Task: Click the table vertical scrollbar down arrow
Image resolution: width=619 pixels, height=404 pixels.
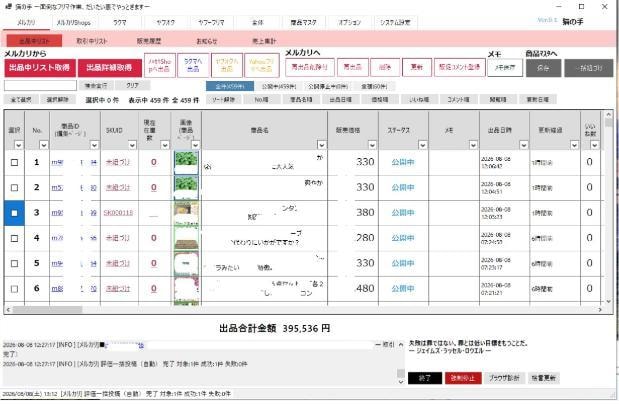Action: coord(608,301)
